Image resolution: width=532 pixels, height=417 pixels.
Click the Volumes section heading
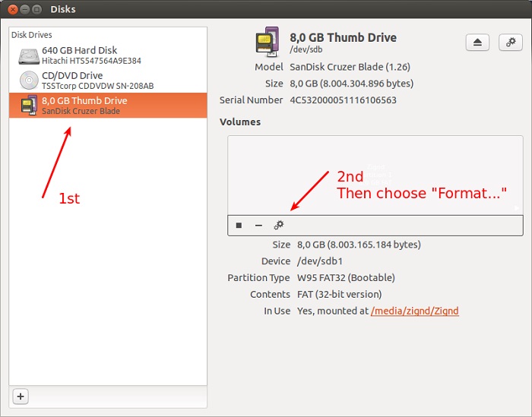[240, 122]
